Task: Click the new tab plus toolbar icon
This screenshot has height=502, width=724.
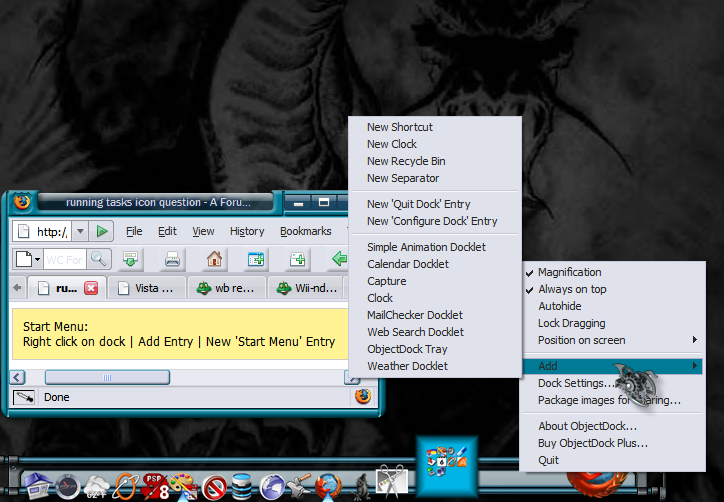Action: tap(297, 259)
